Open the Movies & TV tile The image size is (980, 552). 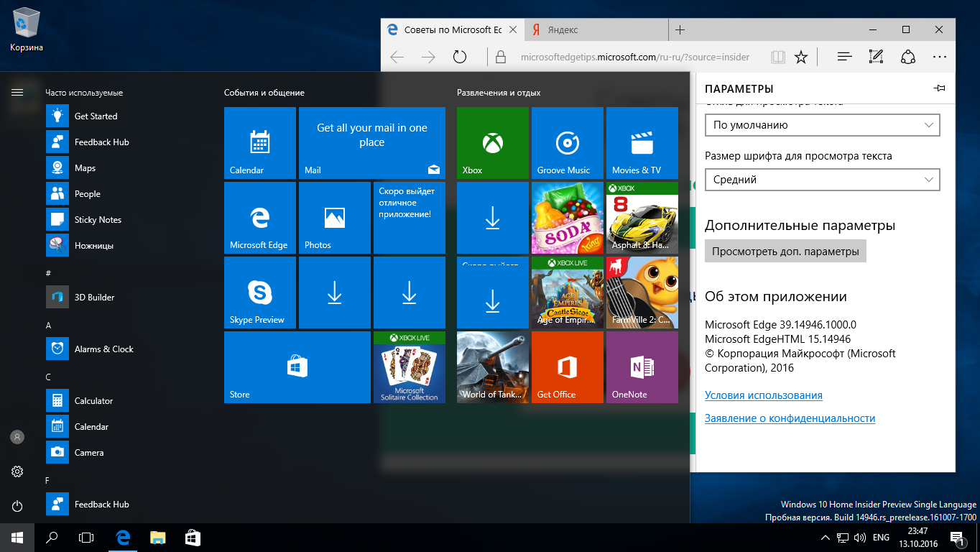tap(642, 143)
